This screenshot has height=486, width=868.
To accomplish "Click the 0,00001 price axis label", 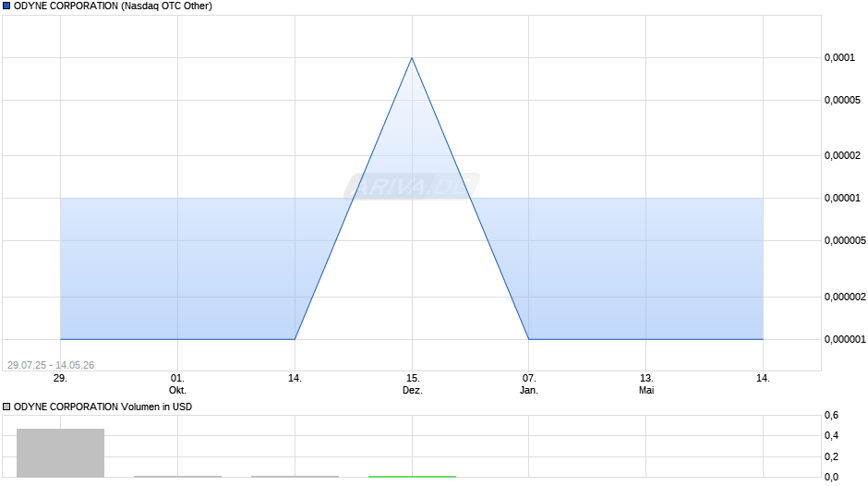I will pos(842,199).
